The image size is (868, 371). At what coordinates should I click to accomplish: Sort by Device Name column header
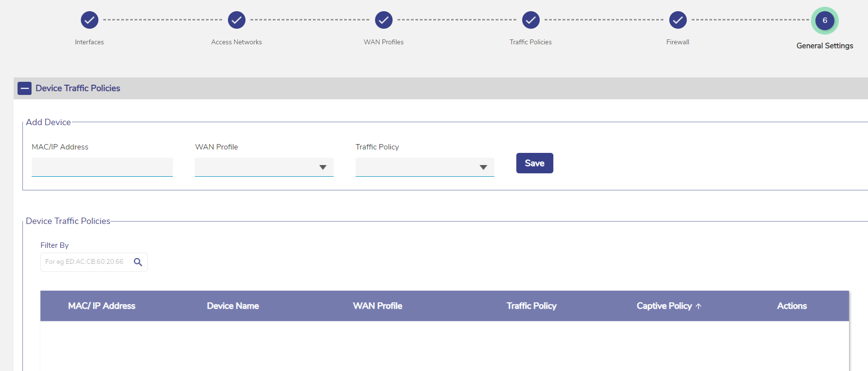[233, 306]
